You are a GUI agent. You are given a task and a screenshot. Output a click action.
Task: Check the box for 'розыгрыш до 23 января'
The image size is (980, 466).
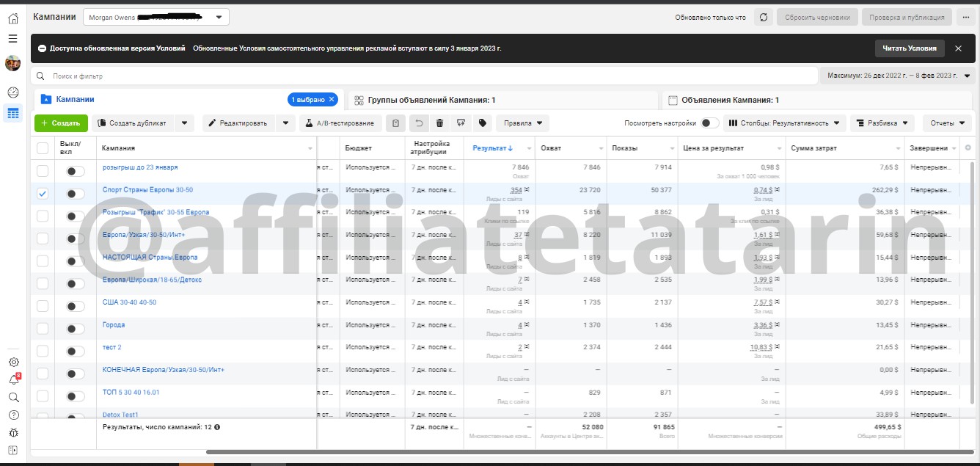click(x=43, y=171)
